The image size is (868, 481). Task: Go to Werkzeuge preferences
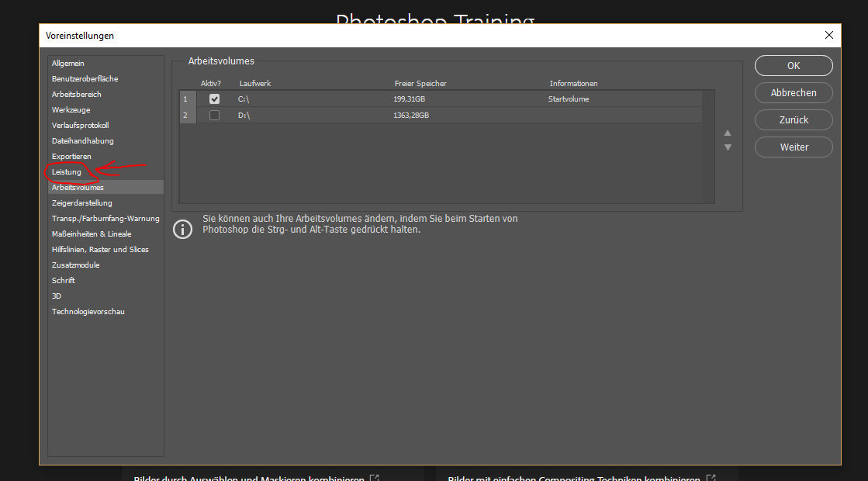pos(71,110)
